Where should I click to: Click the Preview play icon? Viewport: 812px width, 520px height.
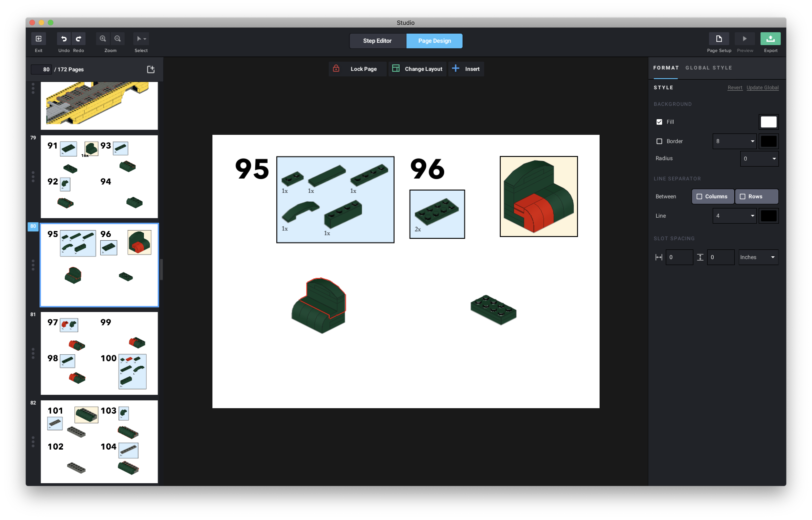click(x=744, y=38)
